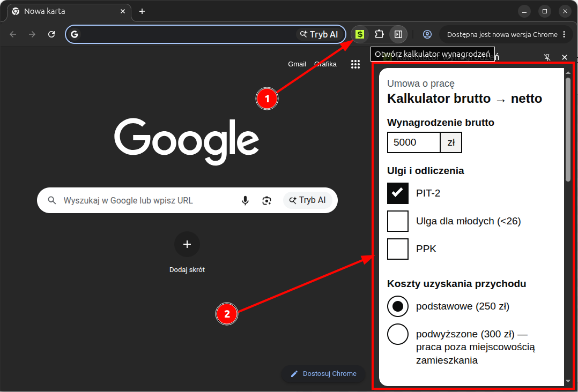Image resolution: width=578 pixels, height=392 pixels.
Task: Activate Tryb AI in the address bar
Action: click(x=319, y=34)
